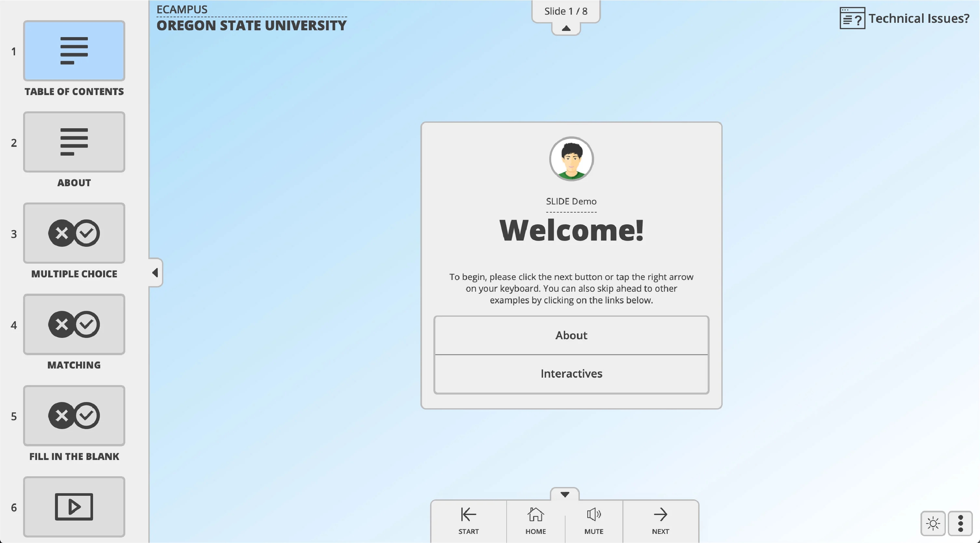Click the more options kebab menu icon
The width and height of the screenshot is (980, 543).
coord(960,523)
